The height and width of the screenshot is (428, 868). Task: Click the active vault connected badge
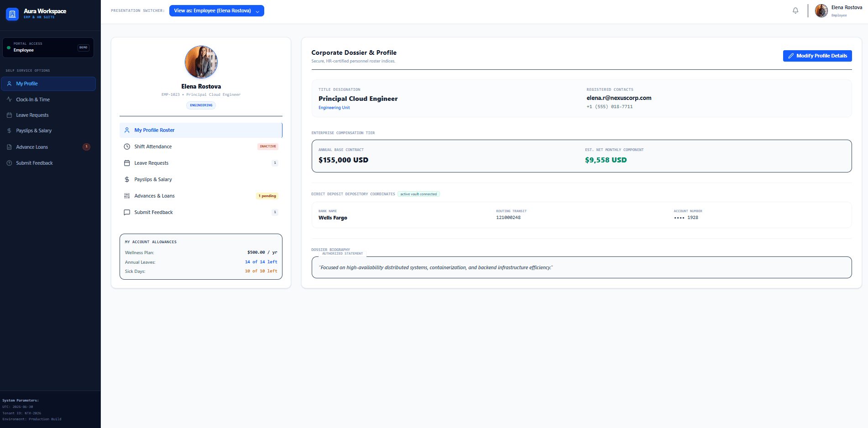(418, 194)
